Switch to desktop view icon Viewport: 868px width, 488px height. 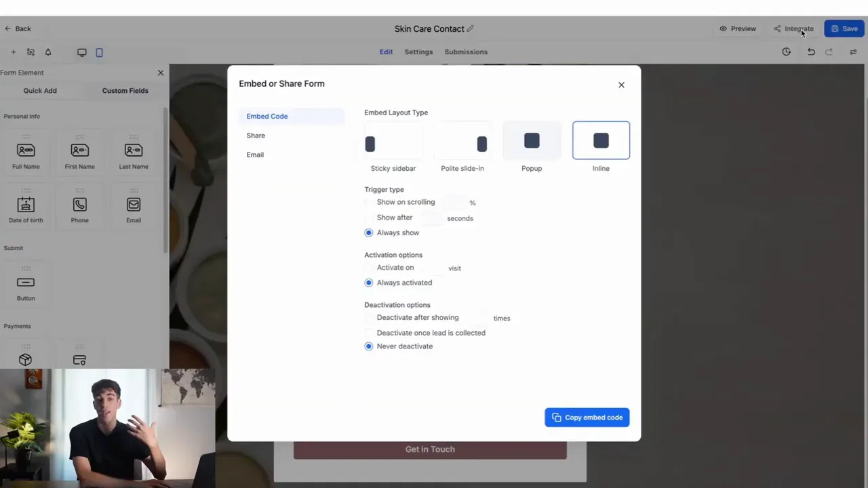coord(81,52)
